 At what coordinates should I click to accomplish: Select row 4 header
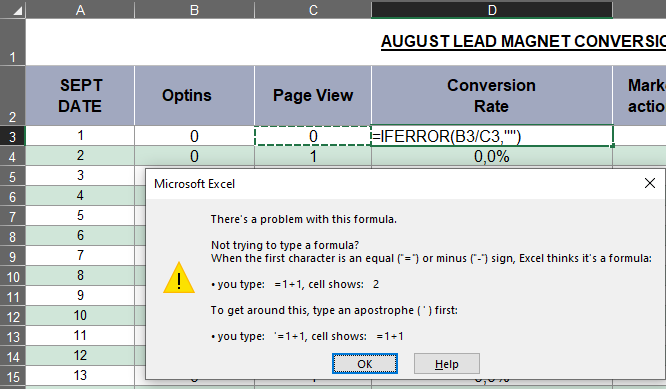13,156
